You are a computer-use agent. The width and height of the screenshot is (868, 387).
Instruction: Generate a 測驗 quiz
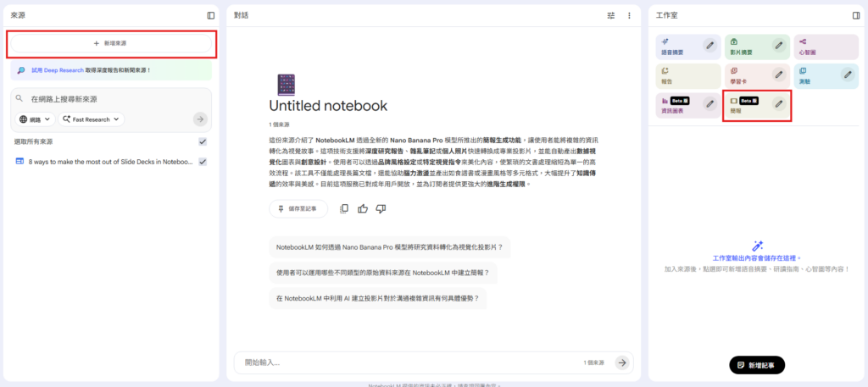[x=826, y=75]
